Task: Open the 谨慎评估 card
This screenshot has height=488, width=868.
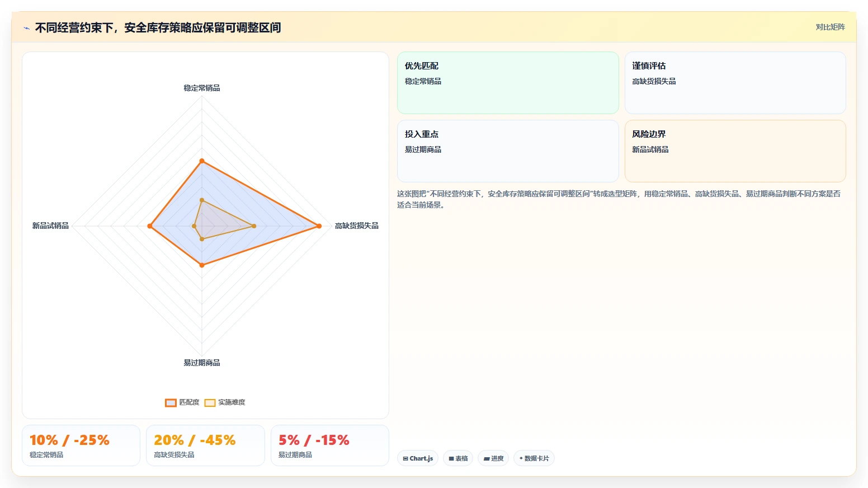Action: point(735,83)
